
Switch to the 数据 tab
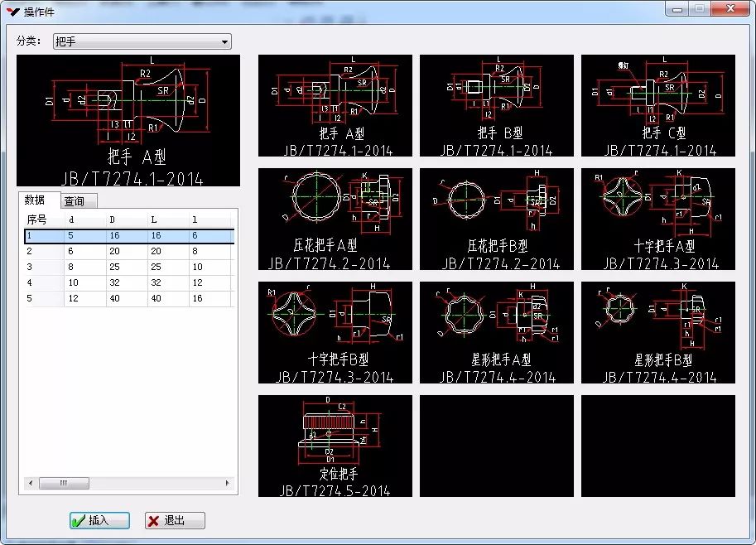[35, 200]
